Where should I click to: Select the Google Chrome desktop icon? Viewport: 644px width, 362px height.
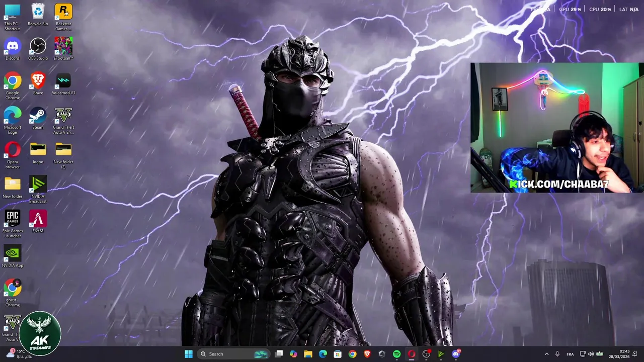click(x=12, y=86)
